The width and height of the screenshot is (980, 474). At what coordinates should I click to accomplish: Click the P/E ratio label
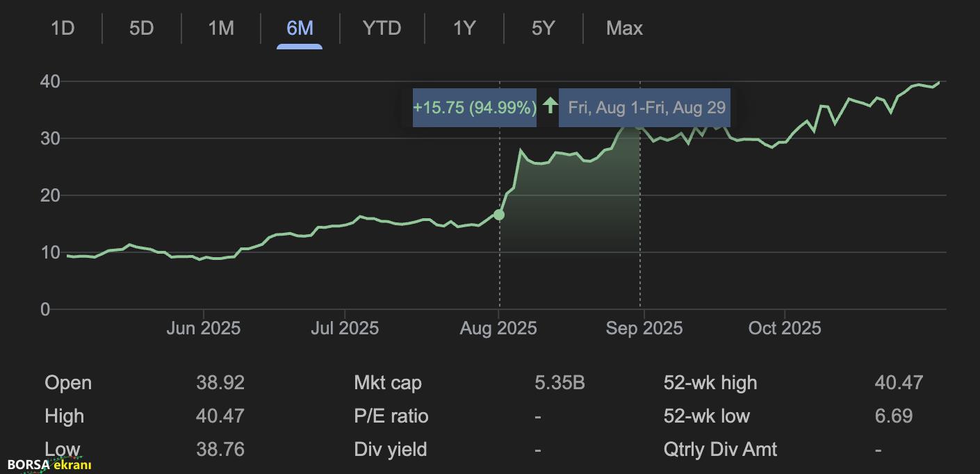coord(391,416)
